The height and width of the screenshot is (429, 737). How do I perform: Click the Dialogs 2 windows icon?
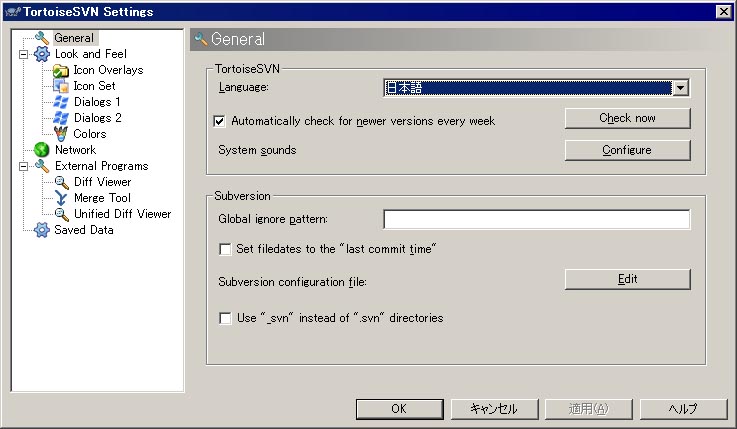click(x=61, y=118)
